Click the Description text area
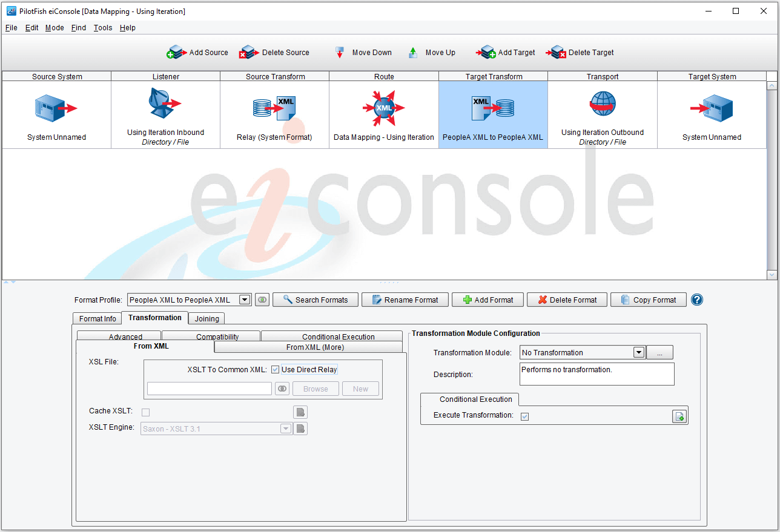The height and width of the screenshot is (532, 780). [x=597, y=374]
